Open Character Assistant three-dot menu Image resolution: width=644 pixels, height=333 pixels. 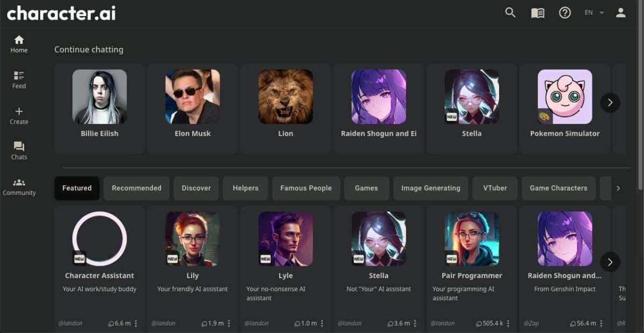(136, 323)
